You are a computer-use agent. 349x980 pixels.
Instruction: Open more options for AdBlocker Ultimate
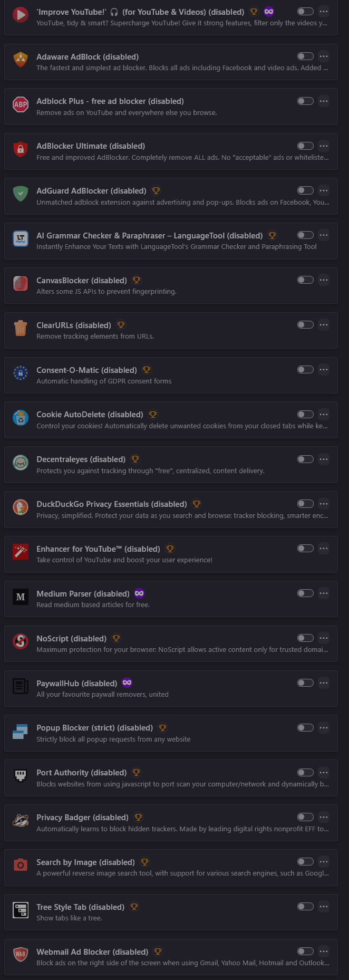(x=324, y=146)
